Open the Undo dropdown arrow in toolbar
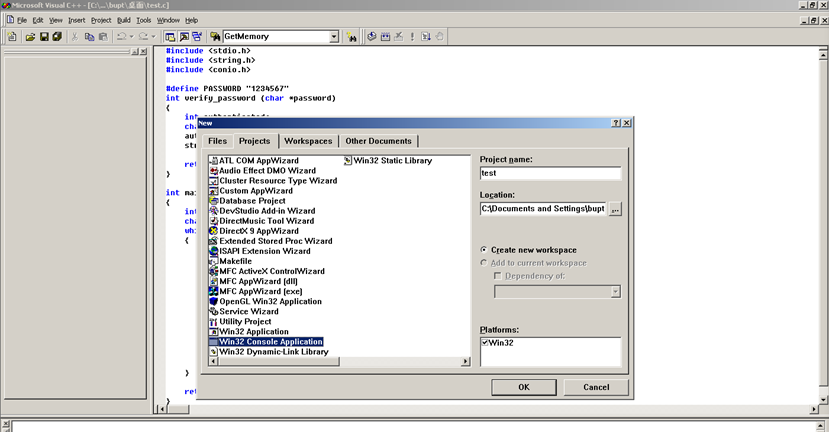 coord(130,37)
